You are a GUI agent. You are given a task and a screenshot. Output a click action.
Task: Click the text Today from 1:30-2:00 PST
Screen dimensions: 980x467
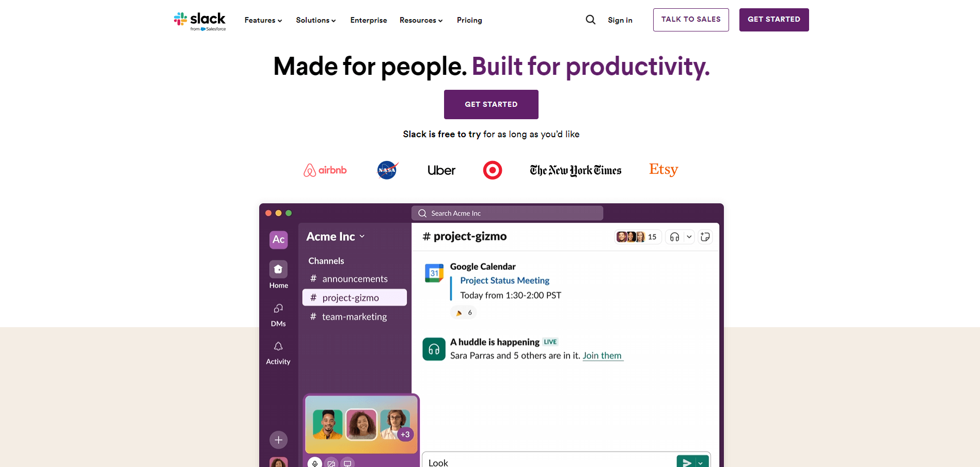coord(511,295)
